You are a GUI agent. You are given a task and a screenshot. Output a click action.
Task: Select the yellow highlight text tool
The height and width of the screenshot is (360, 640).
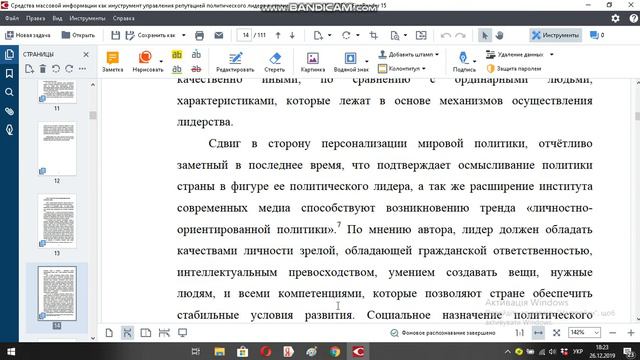(177, 54)
